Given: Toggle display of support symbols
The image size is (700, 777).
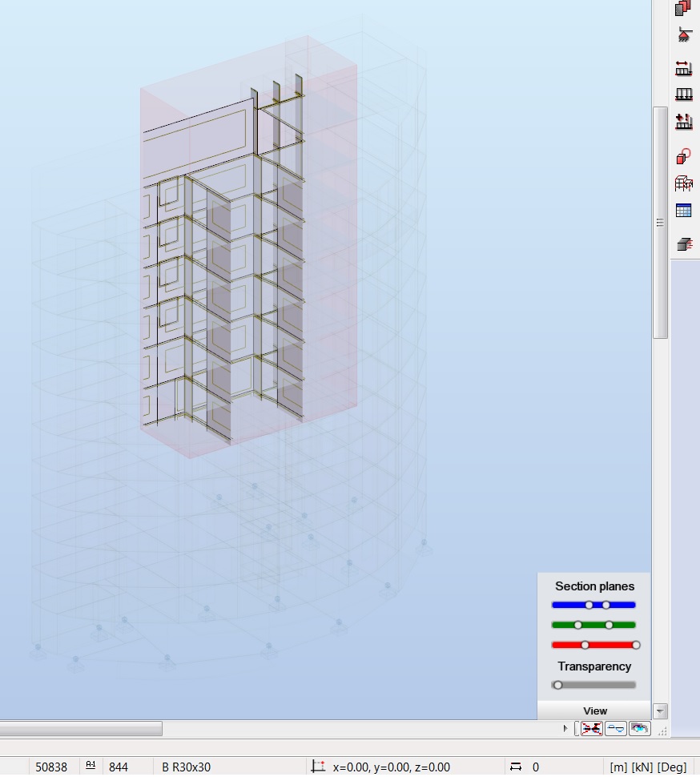Looking at the screenshot, I should [684, 35].
